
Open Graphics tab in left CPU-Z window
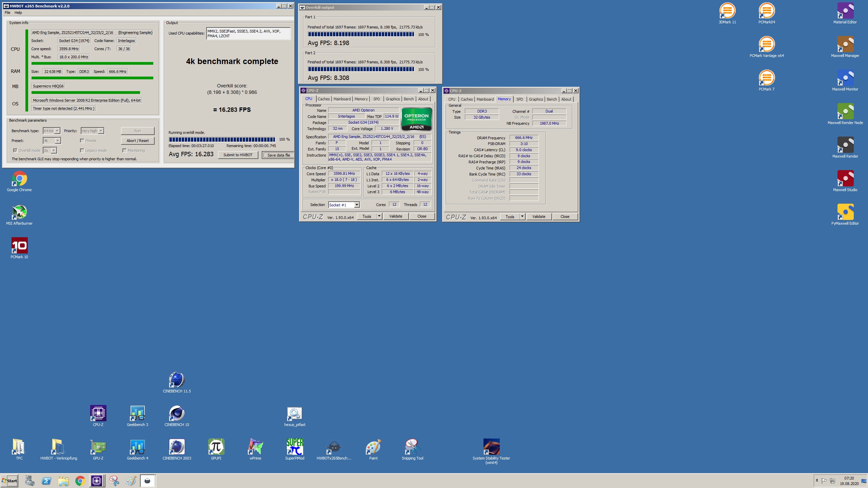point(393,99)
